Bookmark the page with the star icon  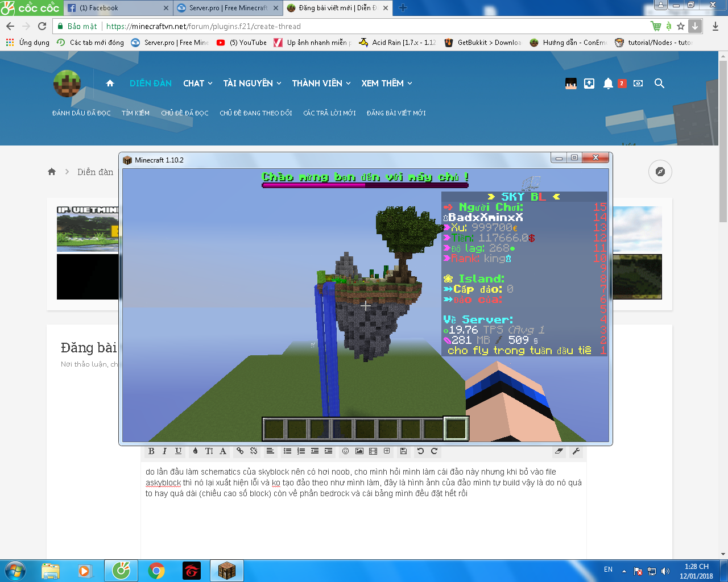(x=681, y=26)
